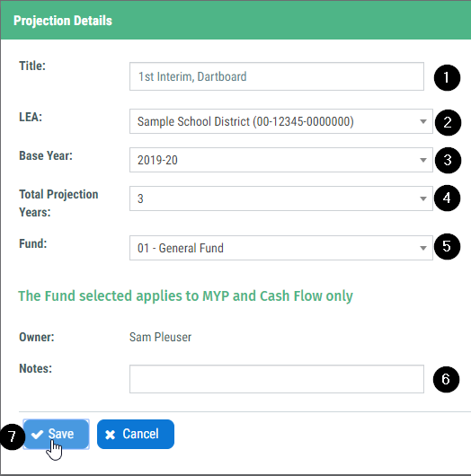Viewport: 471px width, 476px height.
Task: Select the Sample School District LEA combo box
Action: click(x=281, y=121)
